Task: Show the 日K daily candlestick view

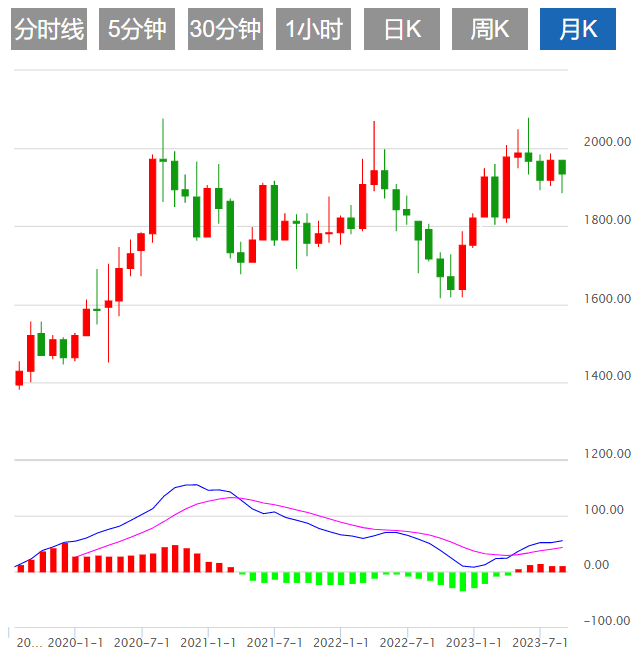Action: 401,30
